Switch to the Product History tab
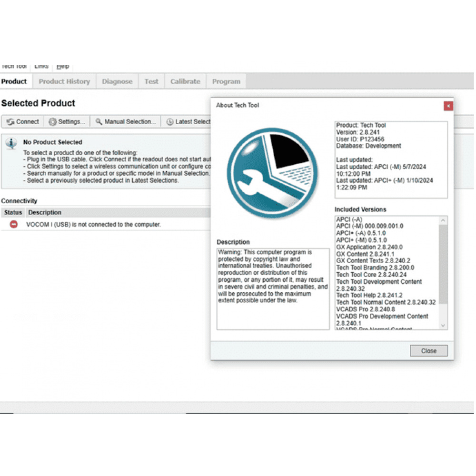This screenshot has height=476, width=476. (64, 81)
